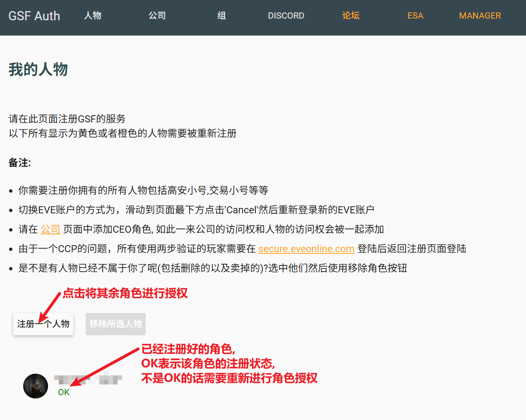This screenshot has height=420, width=526.
Task: Open the 论坛 link in the header
Action: click(351, 16)
